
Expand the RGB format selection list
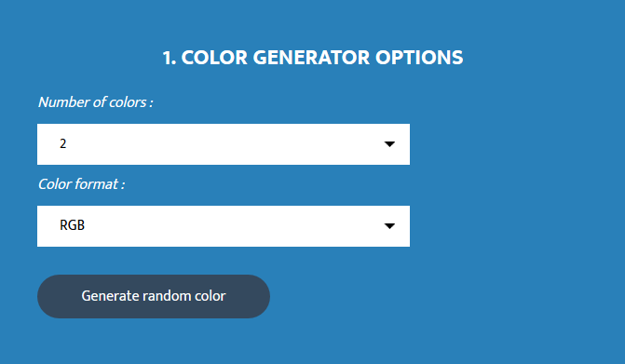click(224, 226)
